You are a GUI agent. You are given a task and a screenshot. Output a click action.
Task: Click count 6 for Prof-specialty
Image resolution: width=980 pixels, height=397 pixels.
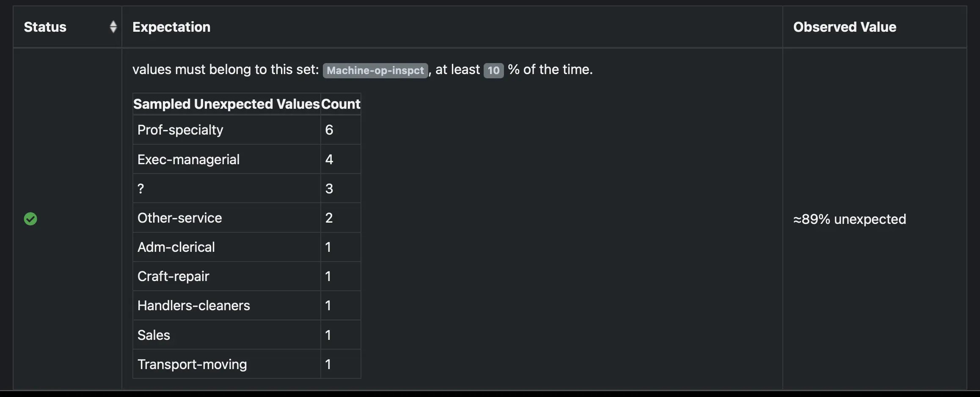(329, 130)
